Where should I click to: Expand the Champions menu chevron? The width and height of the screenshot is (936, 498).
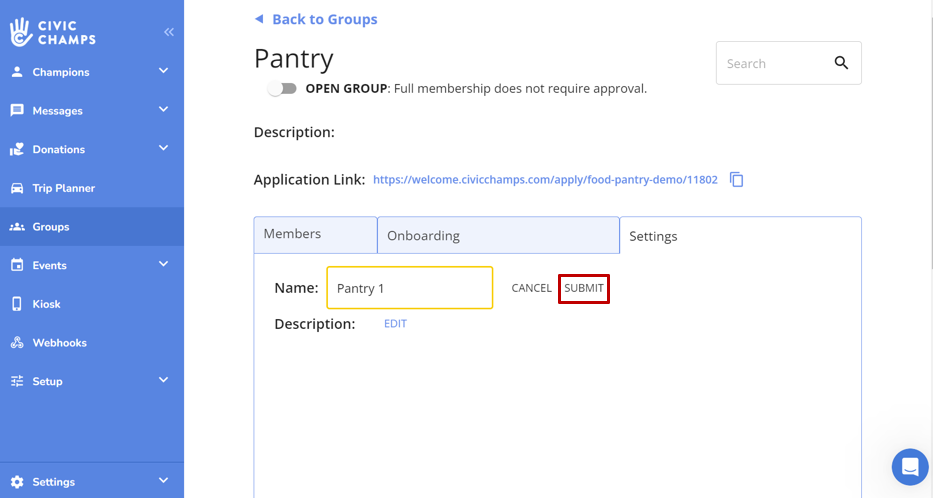click(163, 71)
